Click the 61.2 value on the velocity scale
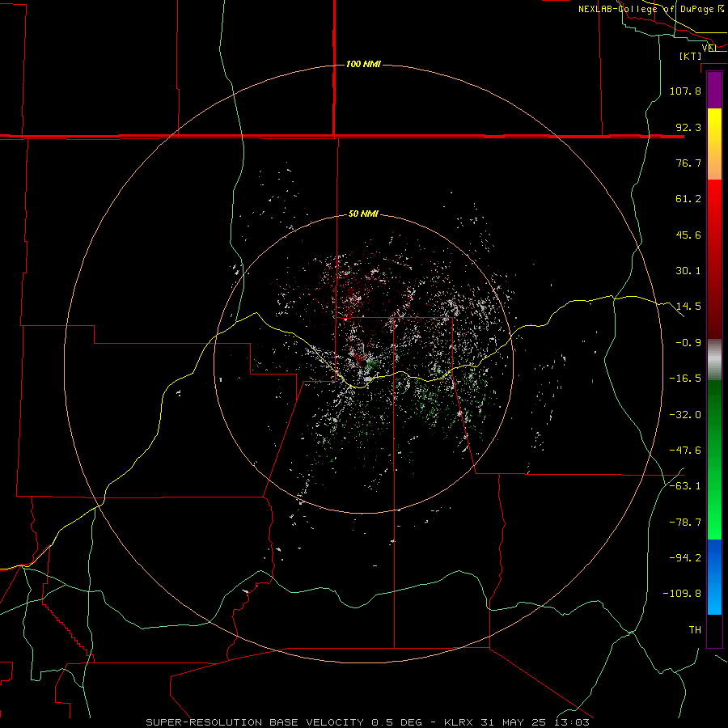Image resolution: width=728 pixels, height=728 pixels. pos(688,199)
